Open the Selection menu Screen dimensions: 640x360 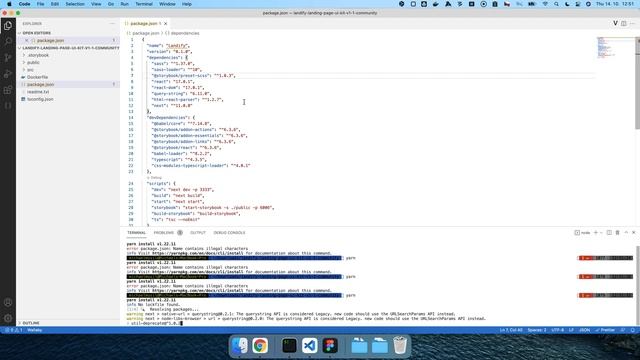tap(75, 4)
